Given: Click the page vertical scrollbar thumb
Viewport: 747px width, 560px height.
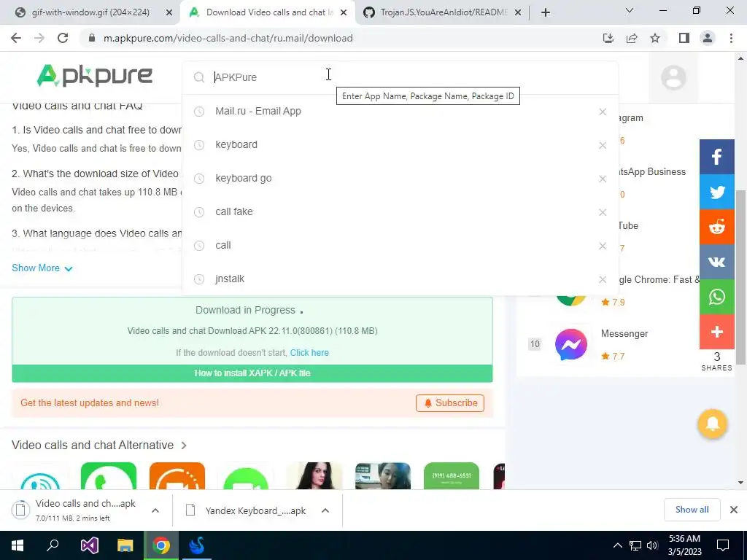Looking at the screenshot, I should click(x=740, y=276).
